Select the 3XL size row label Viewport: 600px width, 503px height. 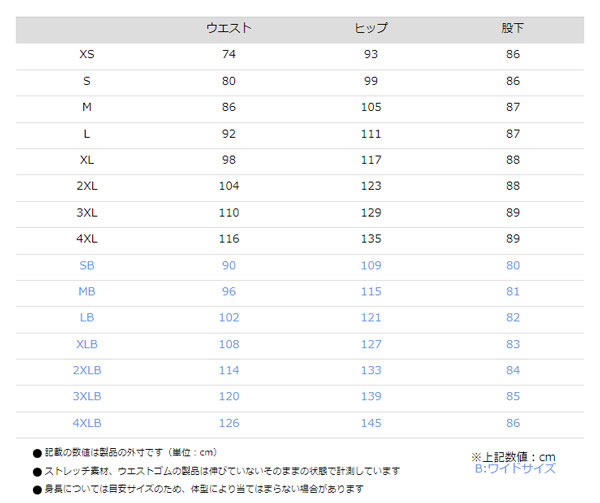coord(87,212)
